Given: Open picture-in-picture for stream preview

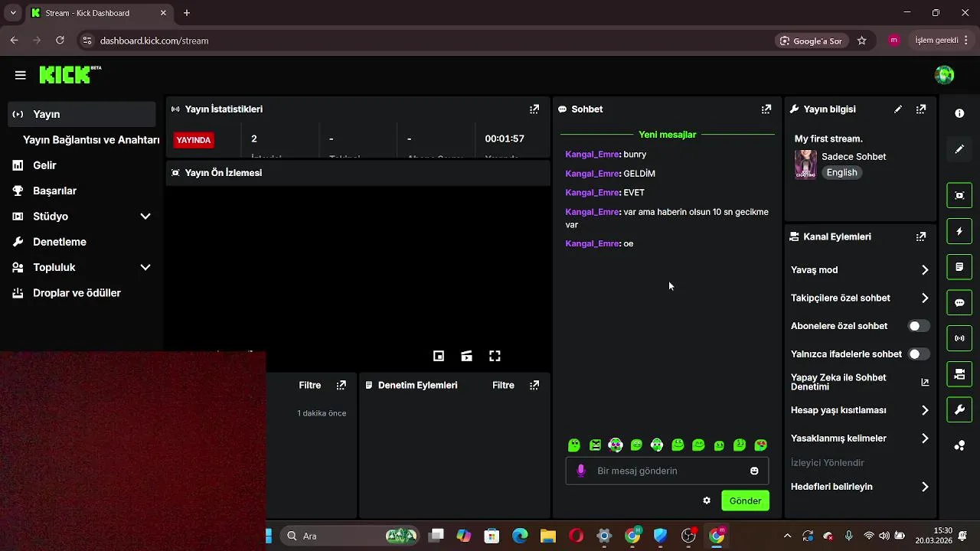Looking at the screenshot, I should pyautogui.click(x=439, y=356).
